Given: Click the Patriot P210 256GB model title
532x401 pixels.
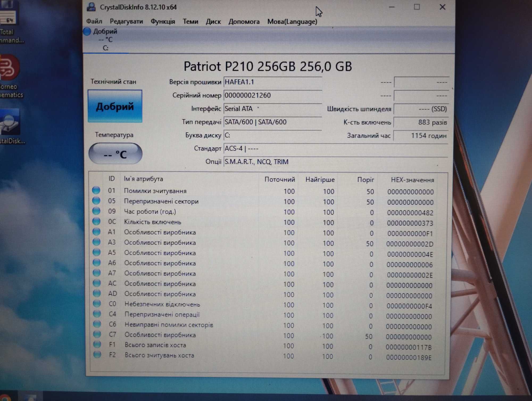Looking at the screenshot, I should (268, 66).
